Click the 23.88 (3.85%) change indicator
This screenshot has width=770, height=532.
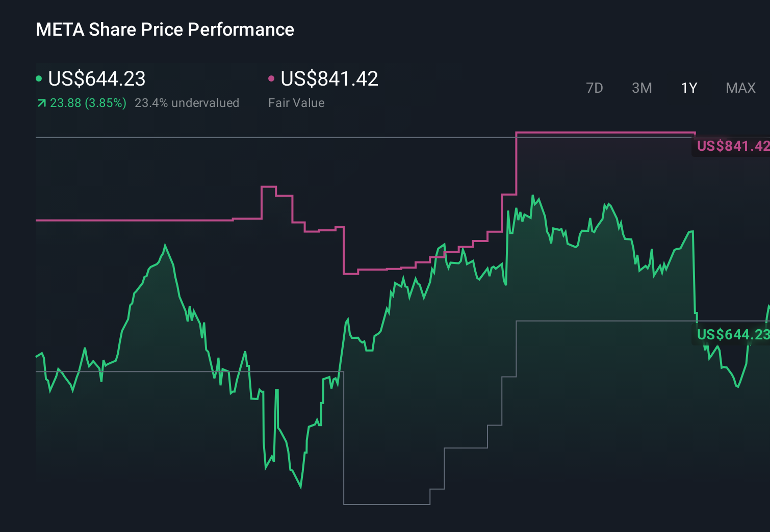(x=88, y=103)
